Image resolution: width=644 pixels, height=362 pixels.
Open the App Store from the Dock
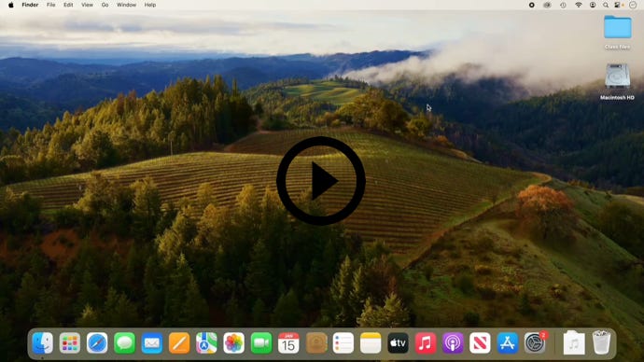tap(508, 342)
